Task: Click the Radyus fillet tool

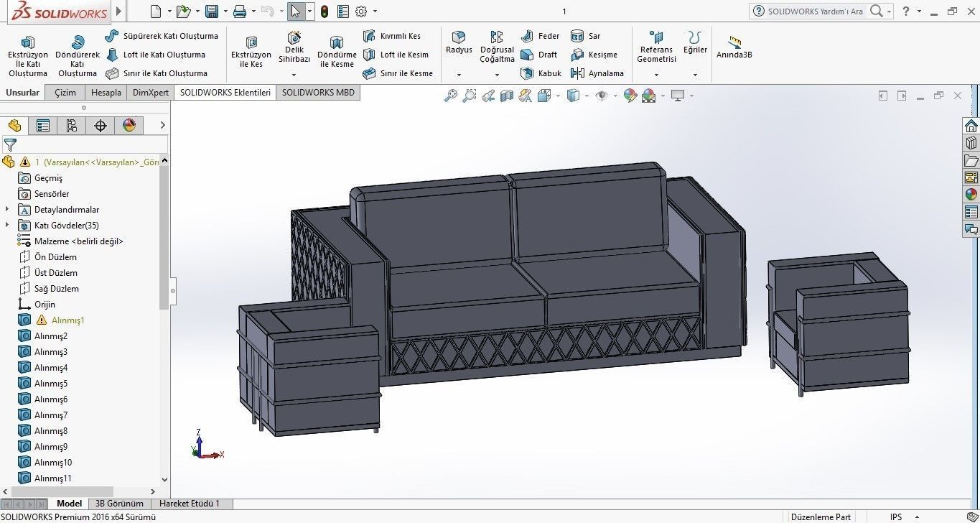Action: (459, 42)
